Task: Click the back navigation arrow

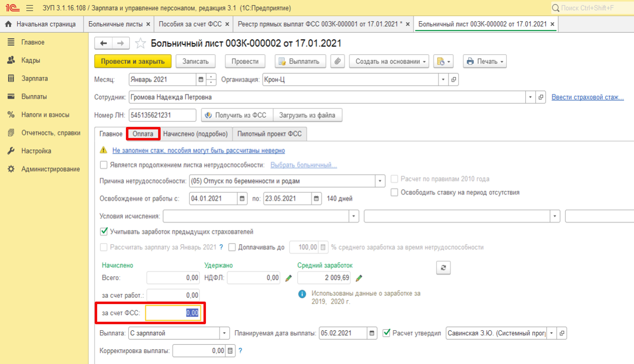Action: 104,44
